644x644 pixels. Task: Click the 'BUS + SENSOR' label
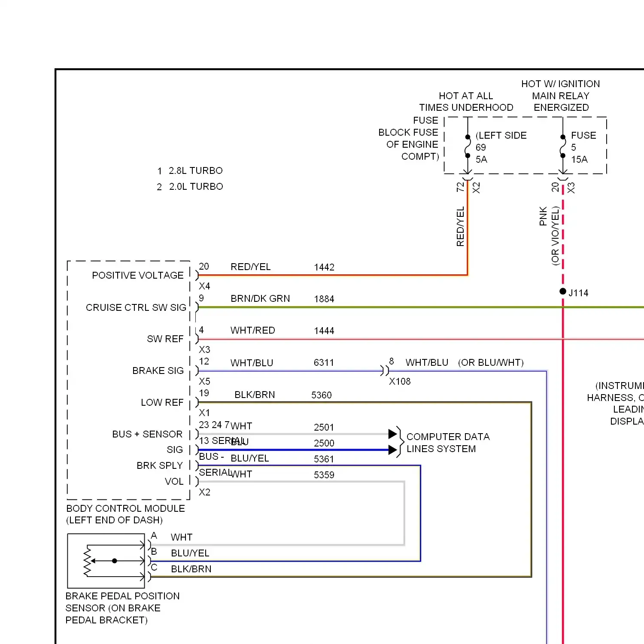point(147,434)
